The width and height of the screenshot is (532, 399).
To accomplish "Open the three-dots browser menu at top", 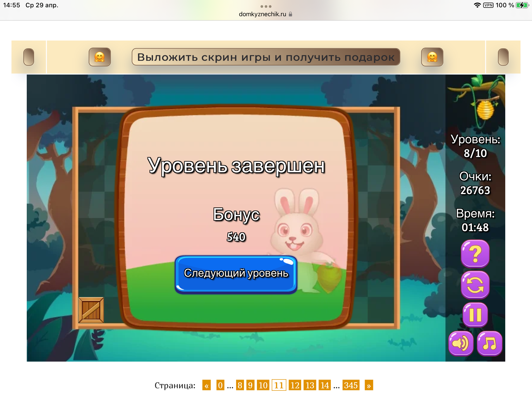I will pyautogui.click(x=266, y=6).
